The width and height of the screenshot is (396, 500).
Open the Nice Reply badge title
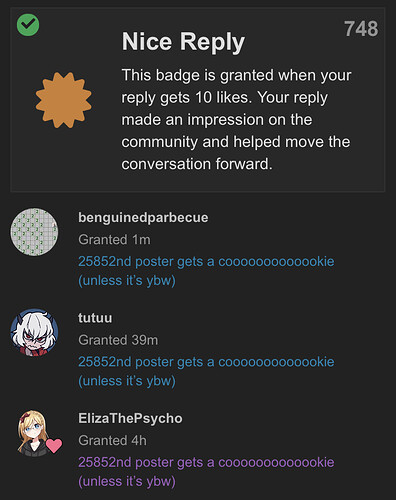click(x=183, y=42)
